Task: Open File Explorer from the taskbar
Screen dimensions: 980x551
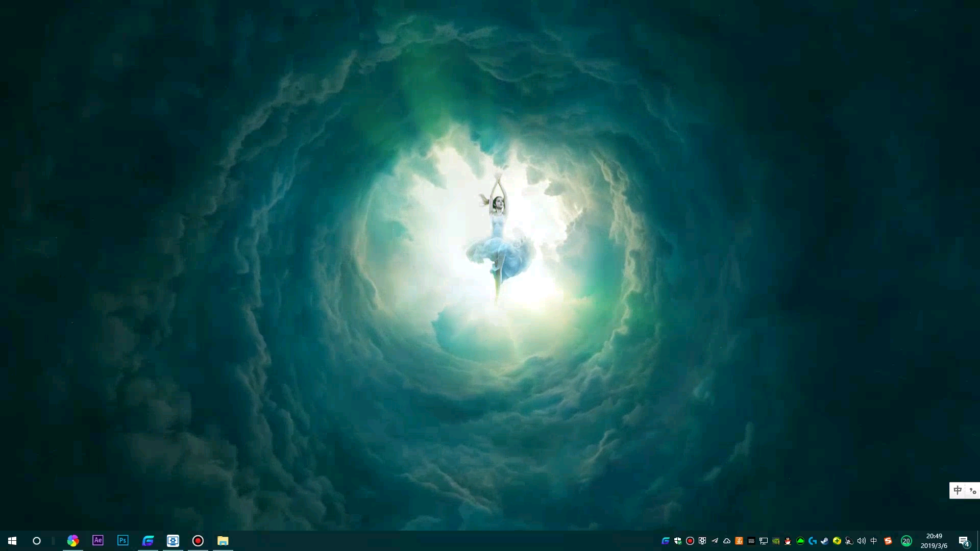Action: [223, 540]
